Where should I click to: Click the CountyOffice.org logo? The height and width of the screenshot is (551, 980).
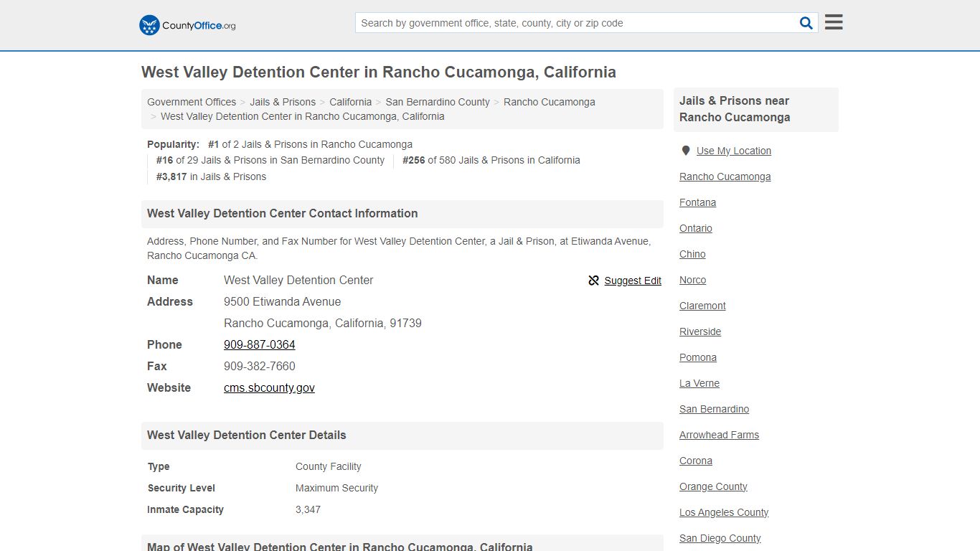(187, 25)
